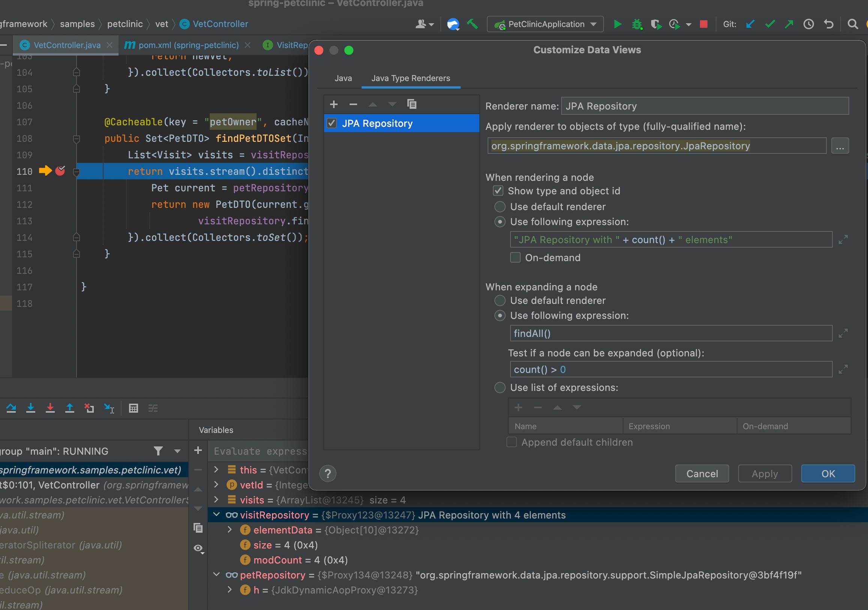The image size is (868, 610).
Task: Click the Build hammer icon
Action: pos(472,24)
